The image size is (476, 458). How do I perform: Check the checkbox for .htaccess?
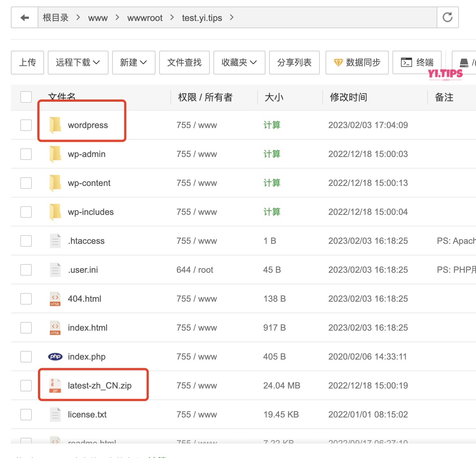tap(26, 241)
